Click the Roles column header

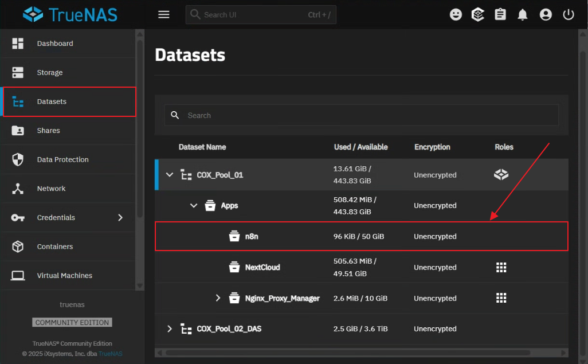pos(504,147)
